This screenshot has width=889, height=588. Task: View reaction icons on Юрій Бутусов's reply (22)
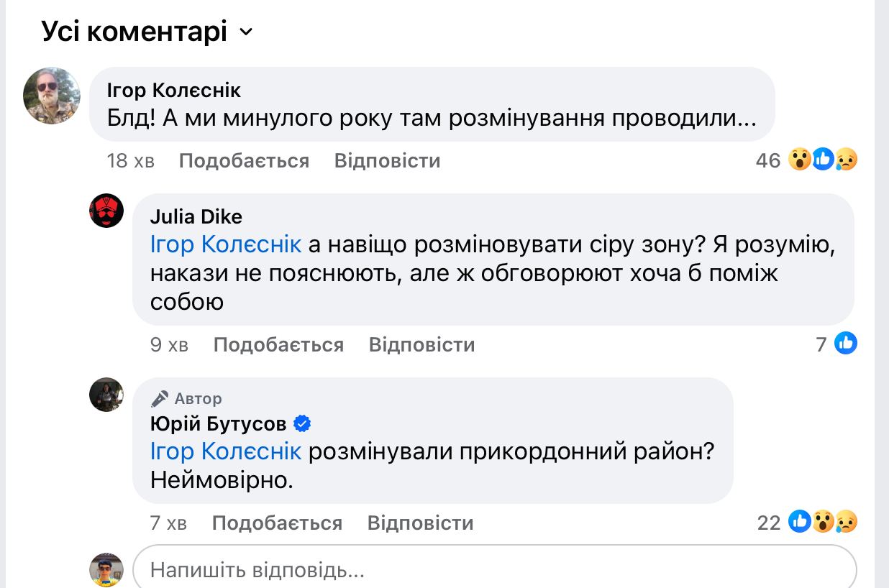click(x=822, y=522)
